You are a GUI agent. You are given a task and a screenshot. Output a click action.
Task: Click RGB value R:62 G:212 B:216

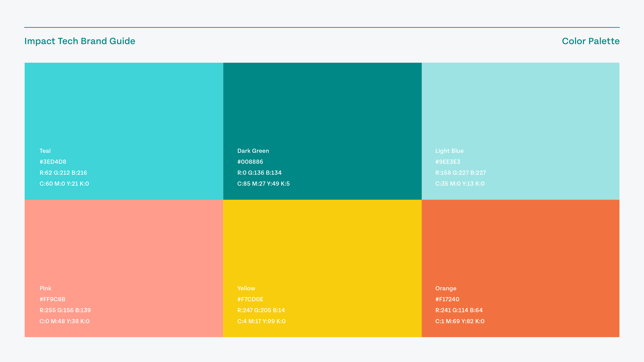tap(63, 173)
